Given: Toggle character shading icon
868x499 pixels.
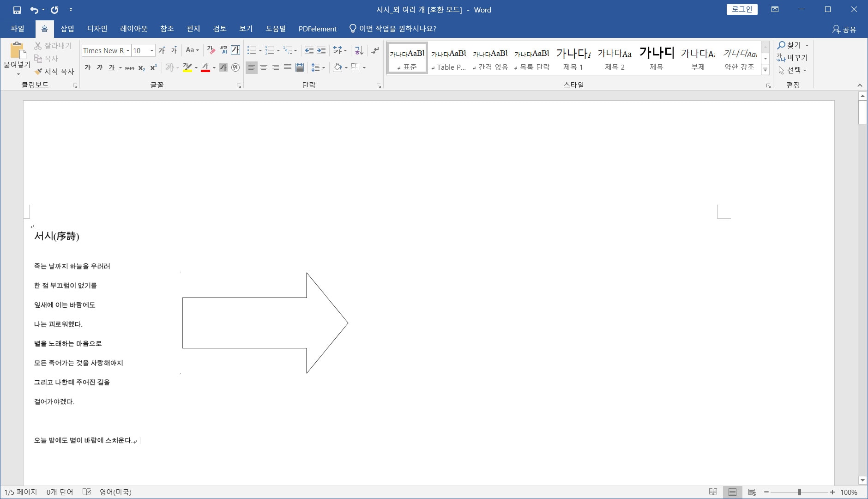Looking at the screenshot, I should [223, 67].
